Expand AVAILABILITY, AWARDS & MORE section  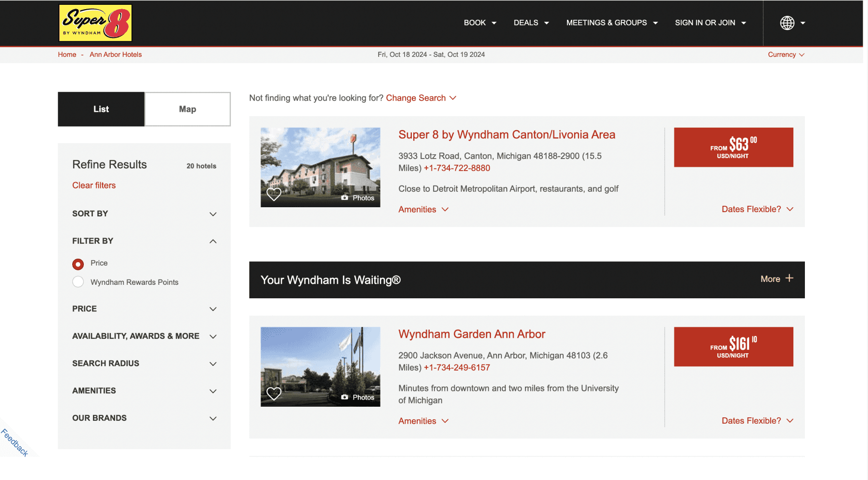[x=145, y=336]
